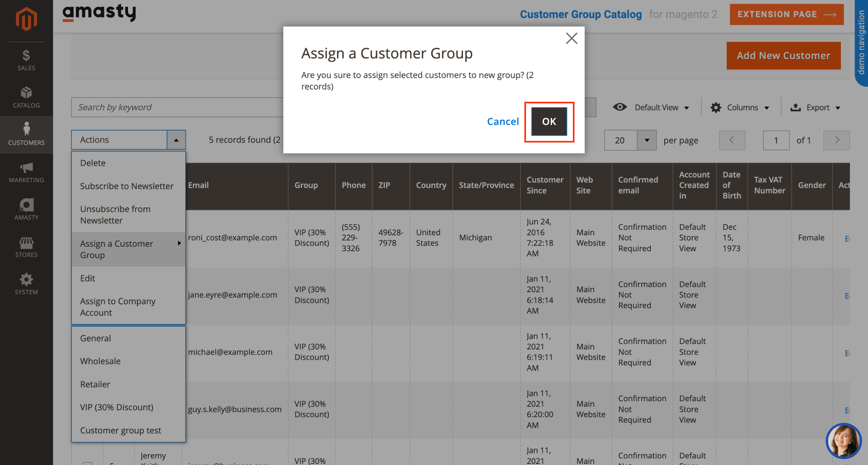Open the Amasty section in the sidebar
This screenshot has height=465, width=868.
click(x=26, y=210)
